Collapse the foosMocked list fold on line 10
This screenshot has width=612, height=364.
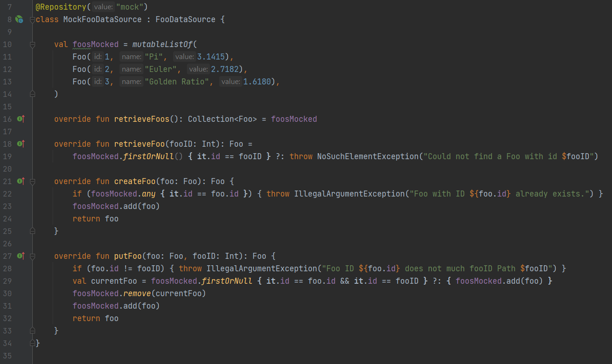coord(32,45)
